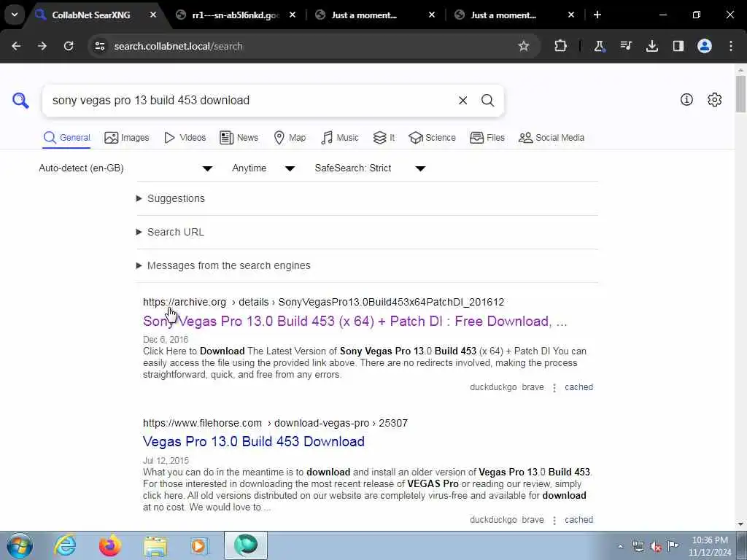Click the archive.org result URL

coord(323,302)
